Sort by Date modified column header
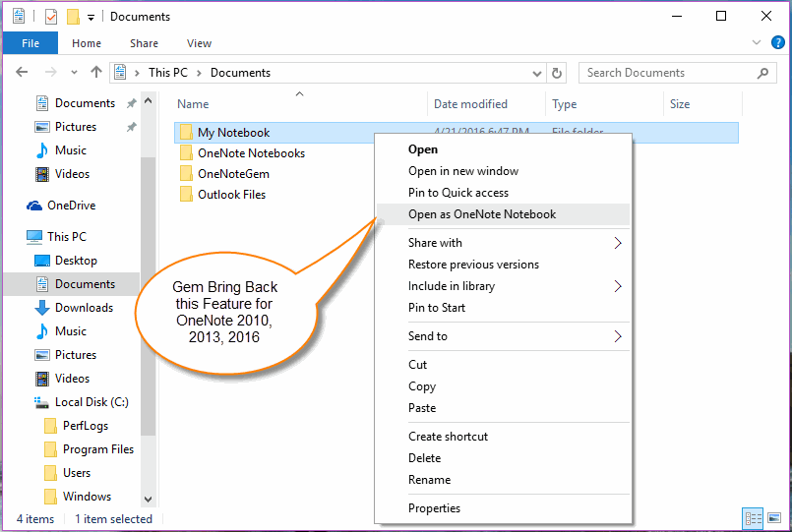Screen dimensions: 792x532 pos(470,104)
